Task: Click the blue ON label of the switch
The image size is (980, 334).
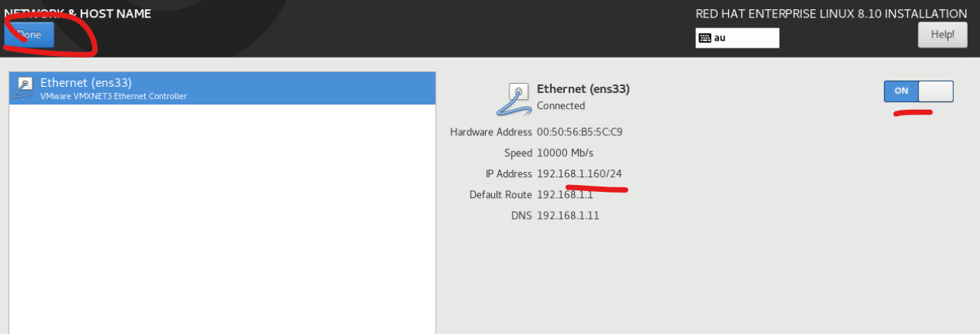Action: (902, 91)
